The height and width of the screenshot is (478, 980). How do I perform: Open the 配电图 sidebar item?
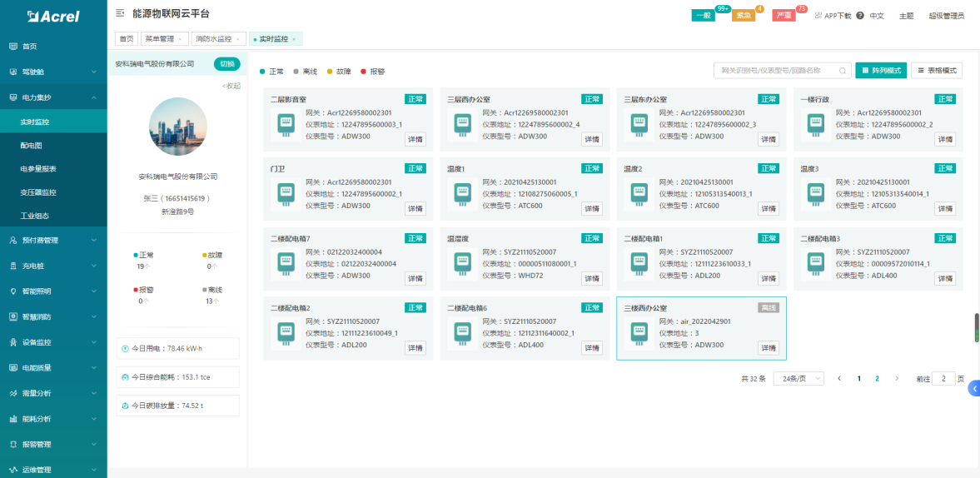32,145
